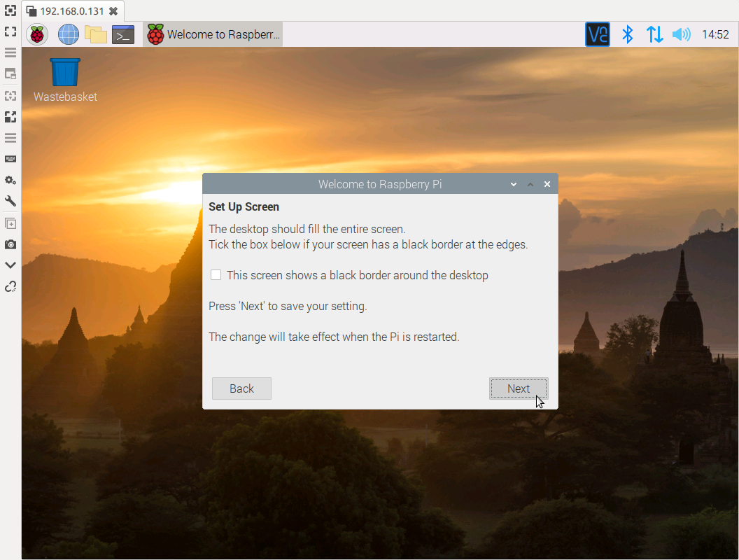739x560 pixels.
Task: Launch the web browser globe icon
Action: click(69, 34)
